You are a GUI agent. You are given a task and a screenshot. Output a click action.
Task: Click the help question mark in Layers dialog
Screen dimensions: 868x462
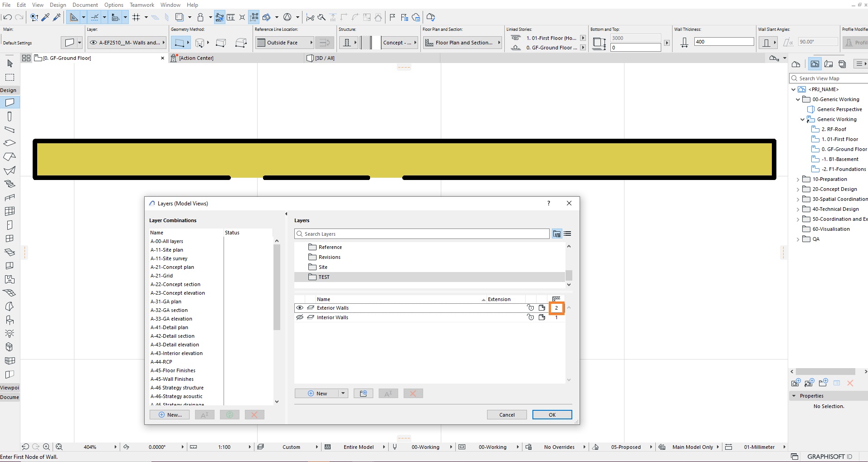tap(549, 203)
